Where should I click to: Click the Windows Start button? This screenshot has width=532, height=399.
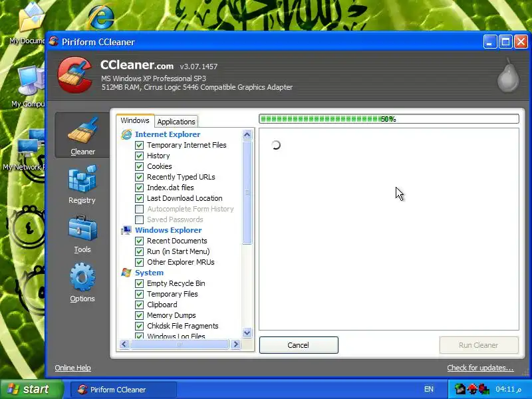pos(31,389)
